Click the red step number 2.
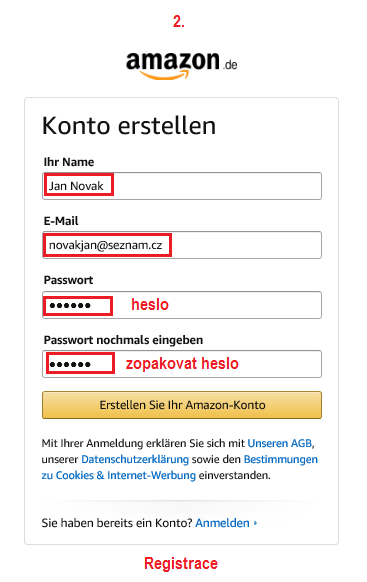This screenshot has width=367, height=582. (179, 22)
